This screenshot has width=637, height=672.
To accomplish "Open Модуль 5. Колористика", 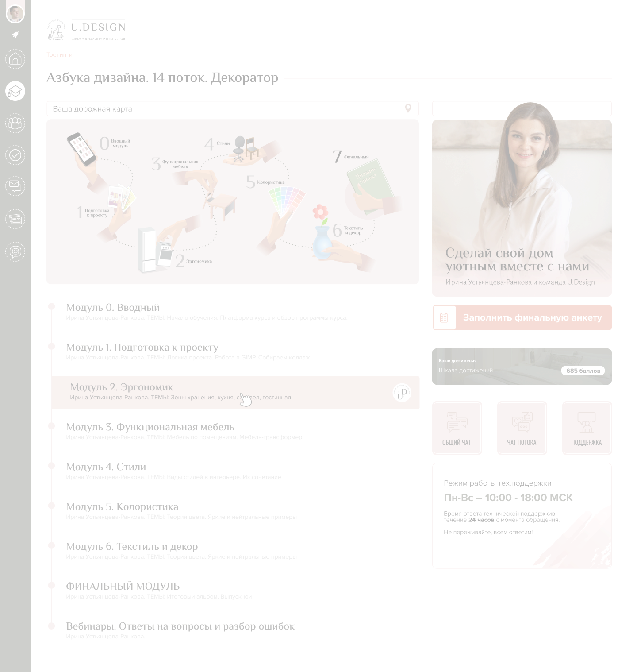I will (x=122, y=506).
